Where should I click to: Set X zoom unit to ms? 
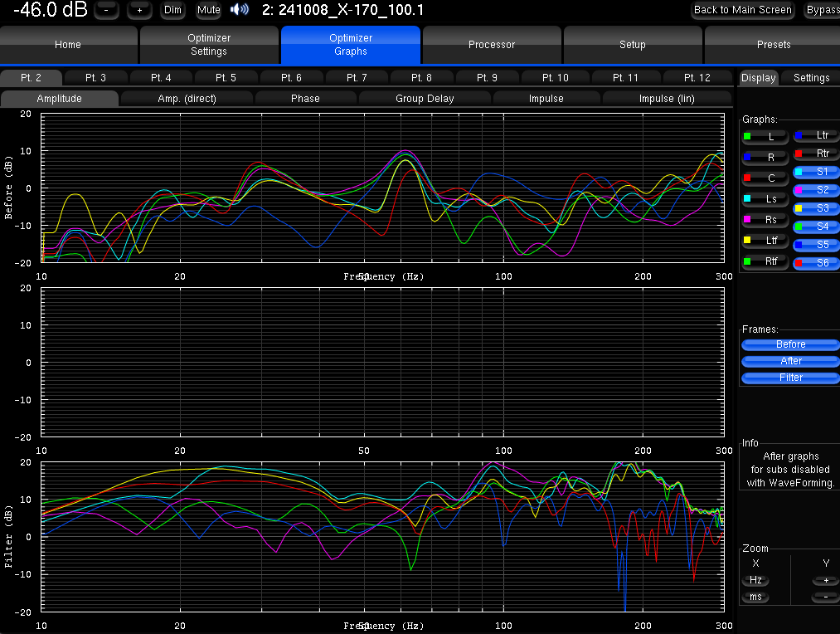(755, 597)
